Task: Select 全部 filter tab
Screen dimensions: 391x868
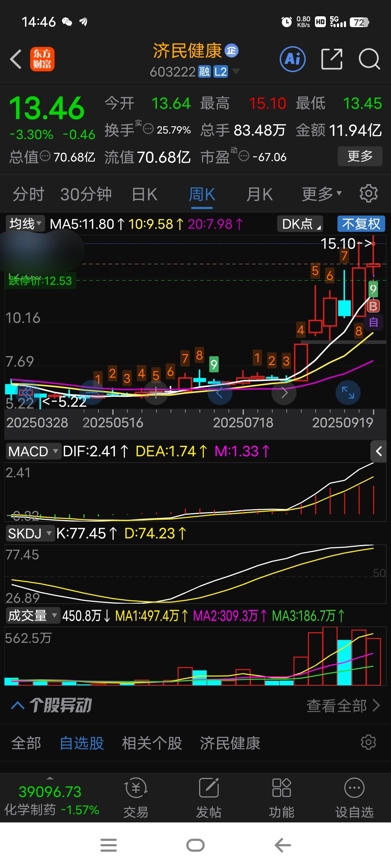Action: pos(26,744)
